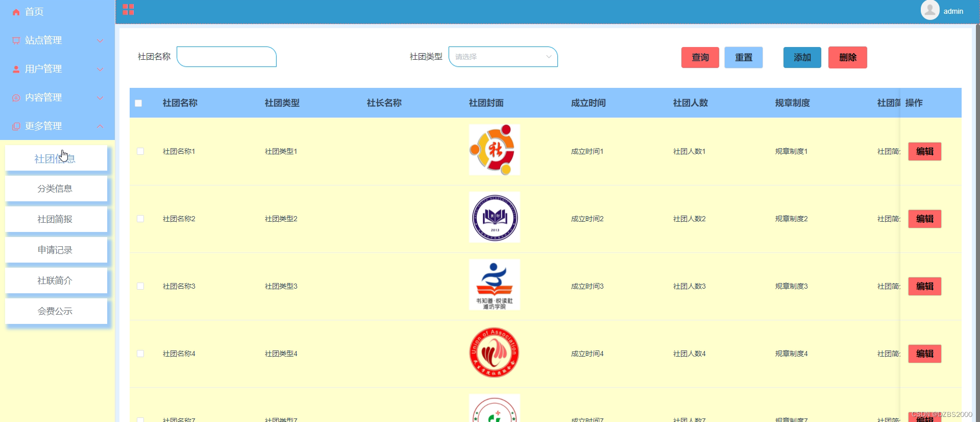
Task: Open cover image of 社团名称3
Action: (x=494, y=285)
